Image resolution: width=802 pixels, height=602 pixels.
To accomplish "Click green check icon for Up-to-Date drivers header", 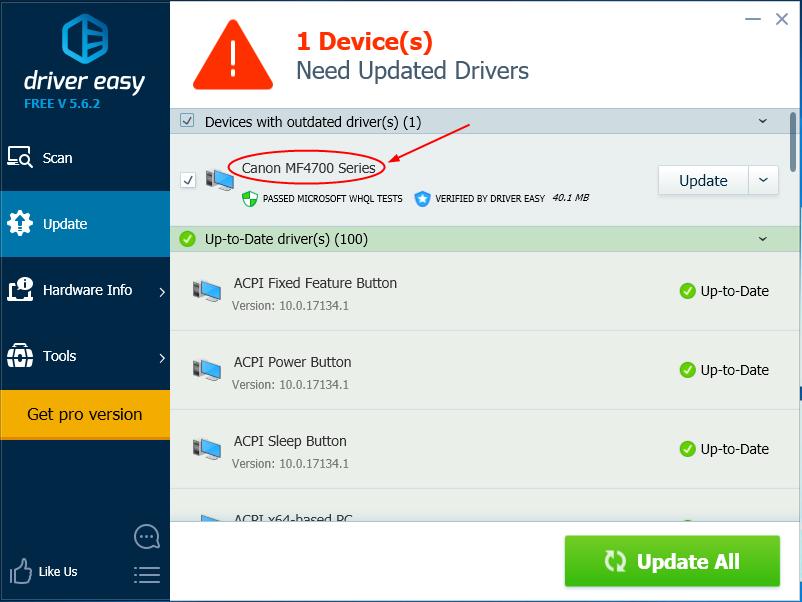I will pyautogui.click(x=187, y=239).
